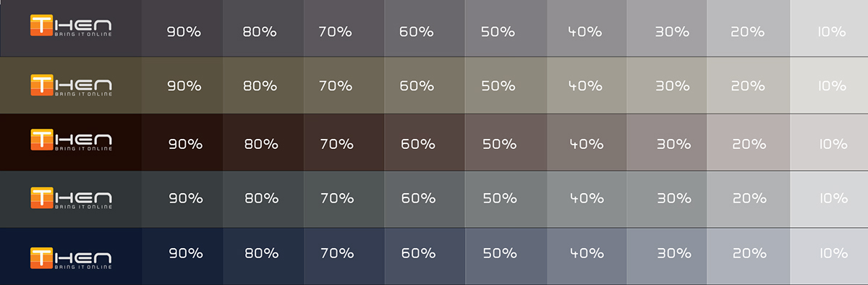Image resolution: width=868 pixels, height=285 pixels.
Task: Click the Then logo on the olive row
Action: point(71,84)
